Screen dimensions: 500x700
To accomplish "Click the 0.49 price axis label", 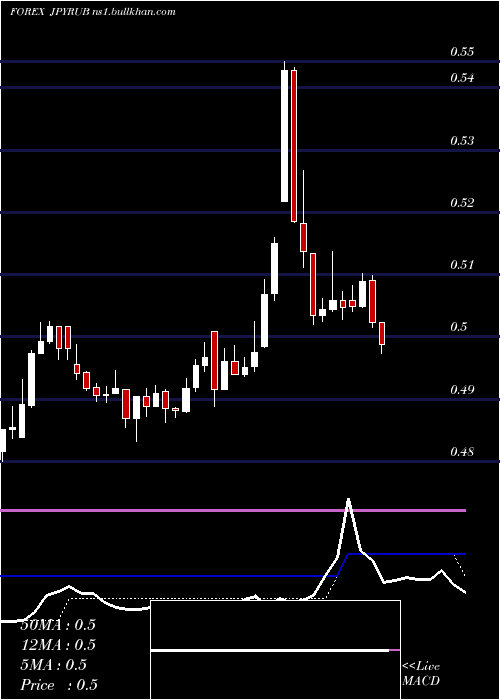I will point(462,390).
